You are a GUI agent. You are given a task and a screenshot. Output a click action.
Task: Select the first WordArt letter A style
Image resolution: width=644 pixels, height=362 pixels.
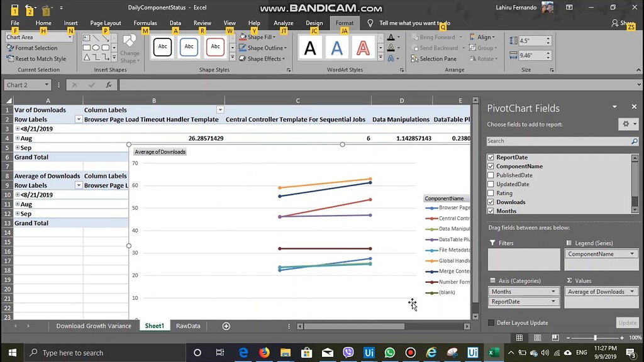310,47
